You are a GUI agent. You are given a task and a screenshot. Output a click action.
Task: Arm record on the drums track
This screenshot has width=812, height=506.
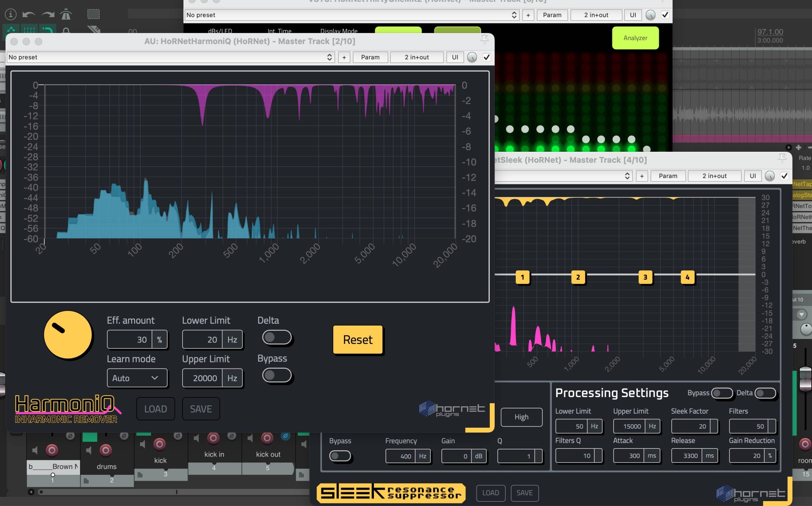(106, 450)
